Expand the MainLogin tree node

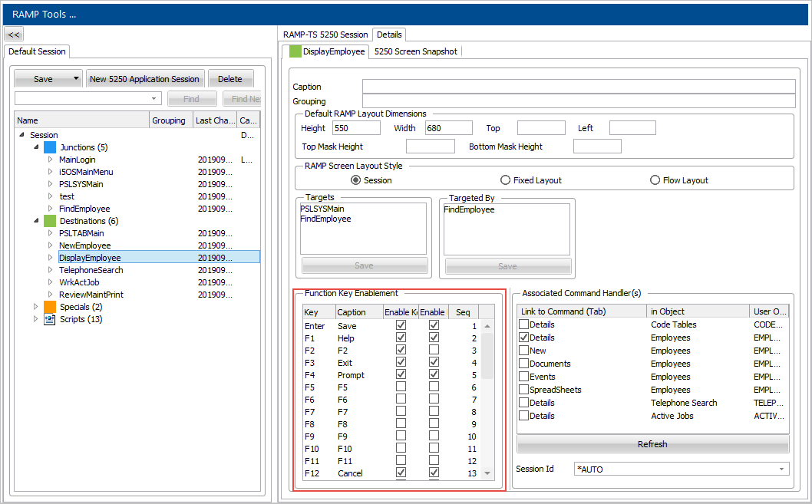pos(51,160)
